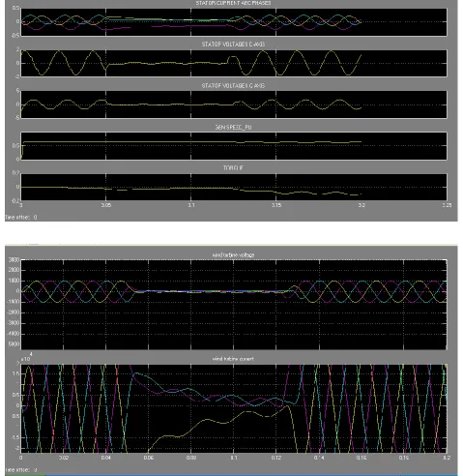Screen dimensions: 463x476
Task: Click the wind turbine voltage plot
Action: (234, 305)
